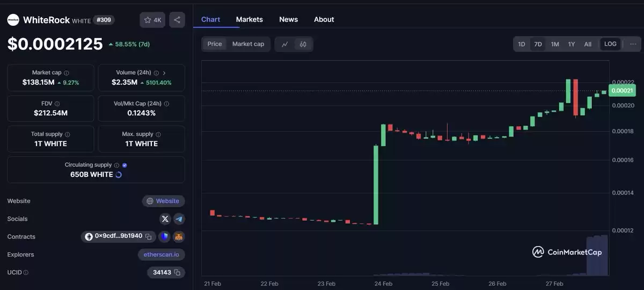This screenshot has height=290, width=644.
Task: Click the circulating supply progress ring
Action: coord(119,175)
